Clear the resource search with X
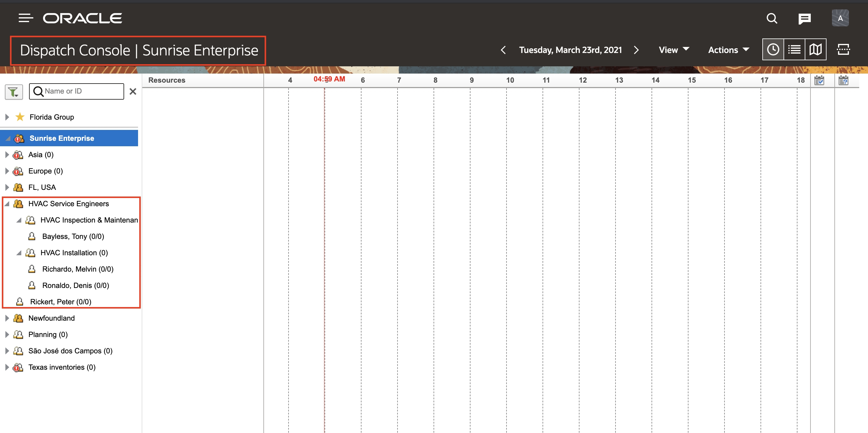 point(133,91)
